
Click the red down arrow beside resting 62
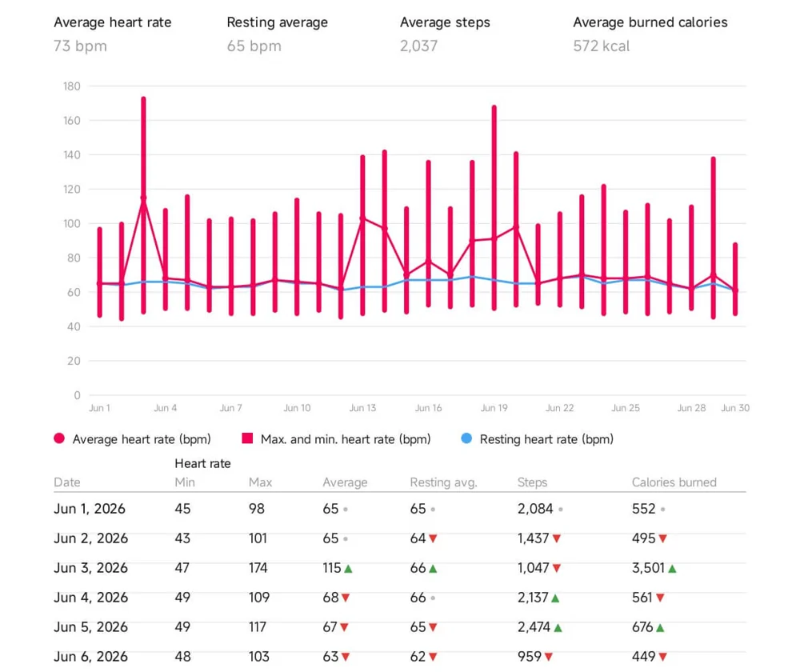click(433, 658)
